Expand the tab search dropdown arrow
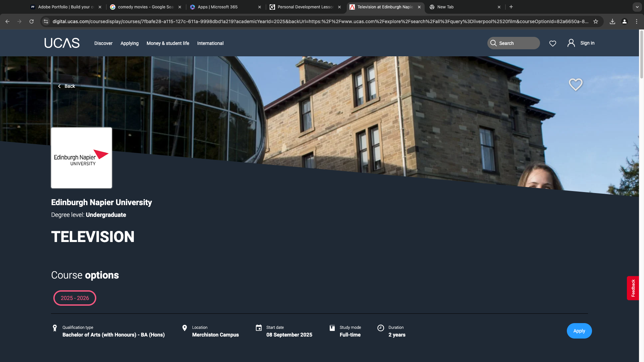The height and width of the screenshot is (362, 644). coord(637,7)
